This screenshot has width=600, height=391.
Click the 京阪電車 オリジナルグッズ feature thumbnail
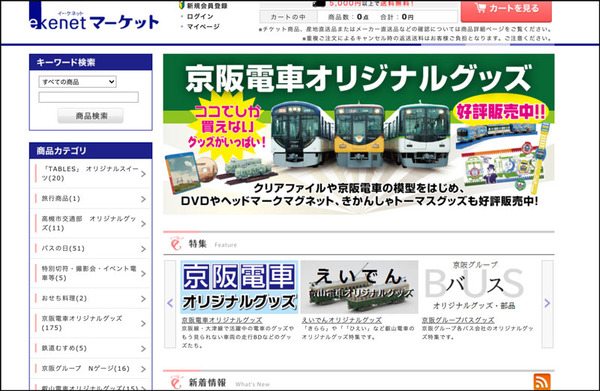click(239, 287)
